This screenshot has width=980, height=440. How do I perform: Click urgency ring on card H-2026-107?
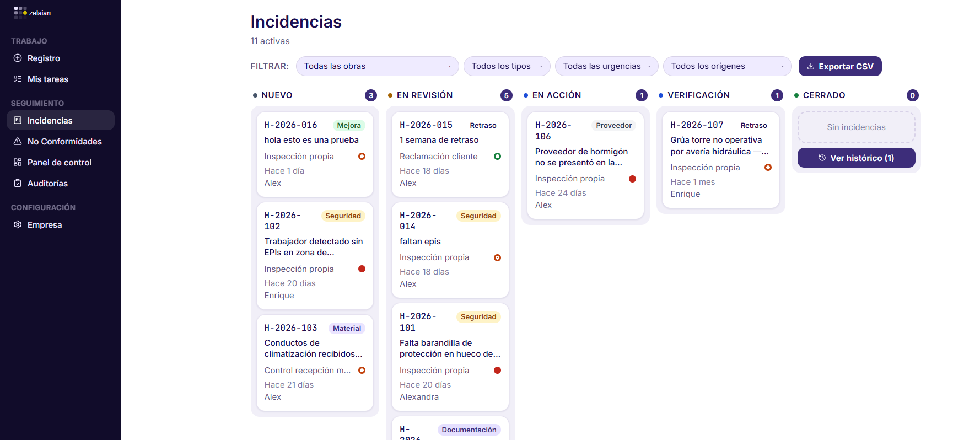click(768, 168)
